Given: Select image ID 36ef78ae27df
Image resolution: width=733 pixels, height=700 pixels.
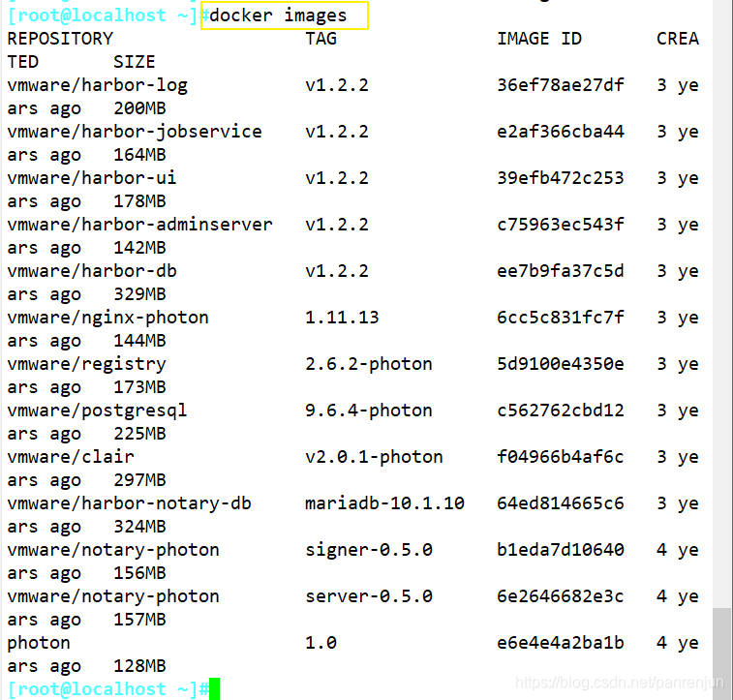Looking at the screenshot, I should [x=561, y=85].
